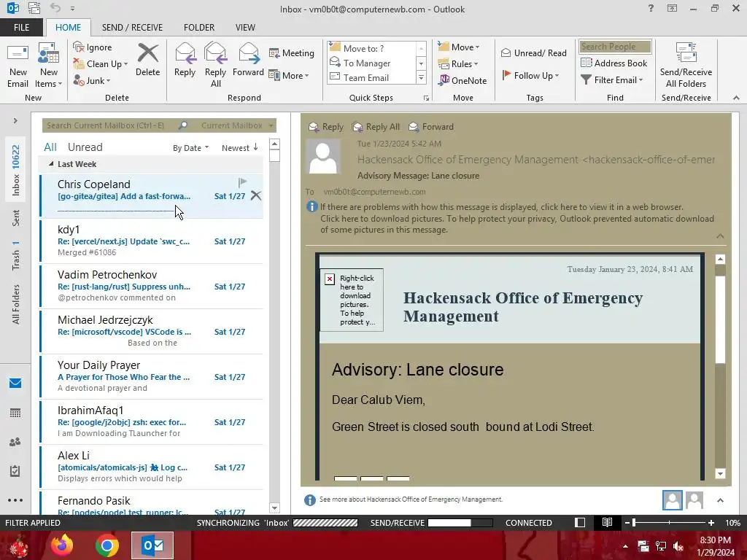Open the Follow Up flag dropdown
The width and height of the screenshot is (747, 560).
coord(530,75)
